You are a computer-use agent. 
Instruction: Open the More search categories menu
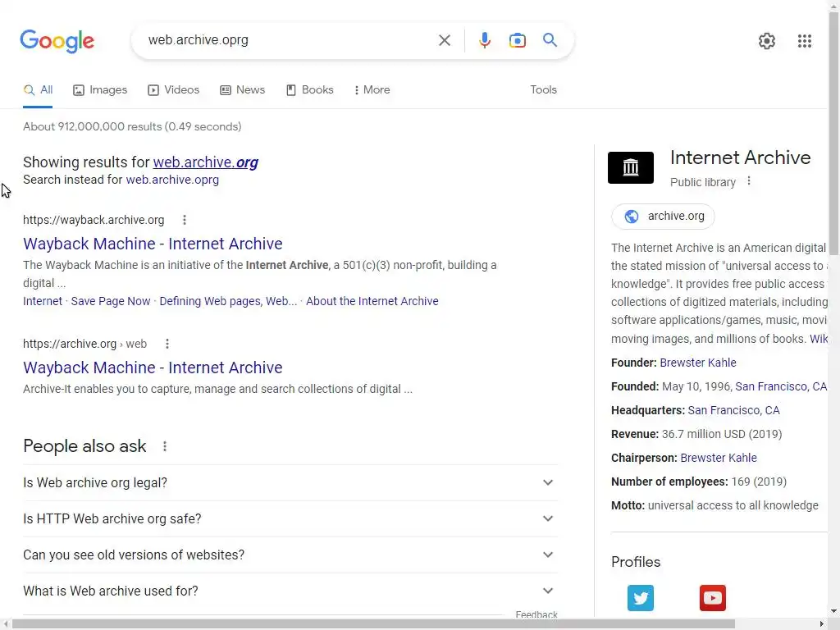372,90
